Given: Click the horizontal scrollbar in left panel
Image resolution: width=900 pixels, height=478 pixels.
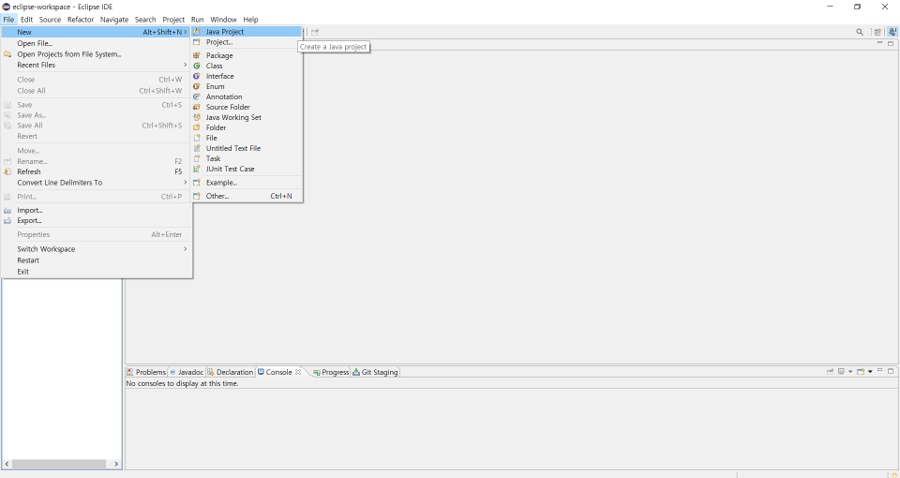Looking at the screenshot, I should pos(59,464).
